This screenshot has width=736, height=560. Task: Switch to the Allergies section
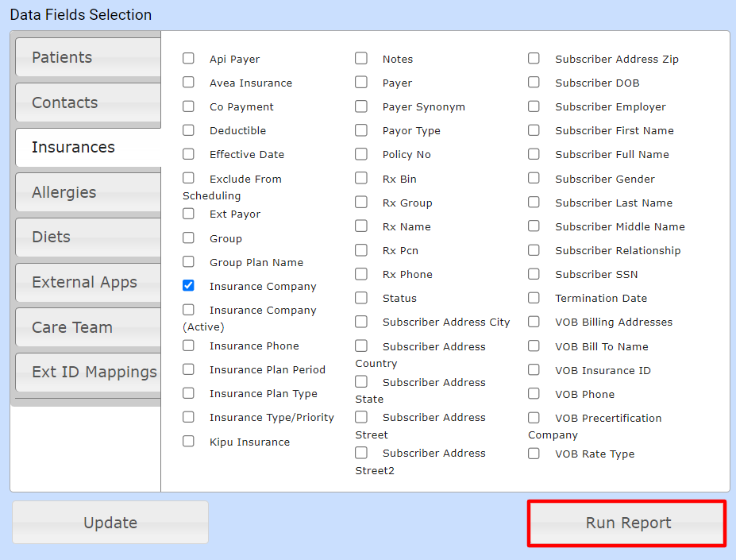tap(87, 192)
